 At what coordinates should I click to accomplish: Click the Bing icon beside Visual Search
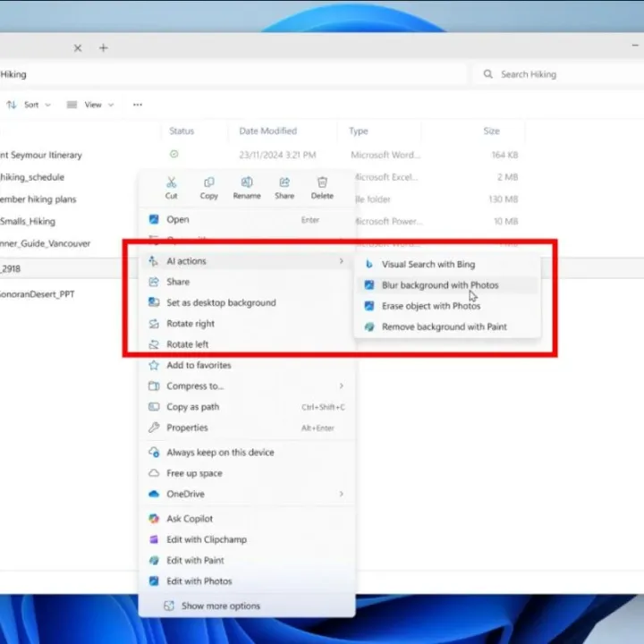pyautogui.click(x=369, y=264)
